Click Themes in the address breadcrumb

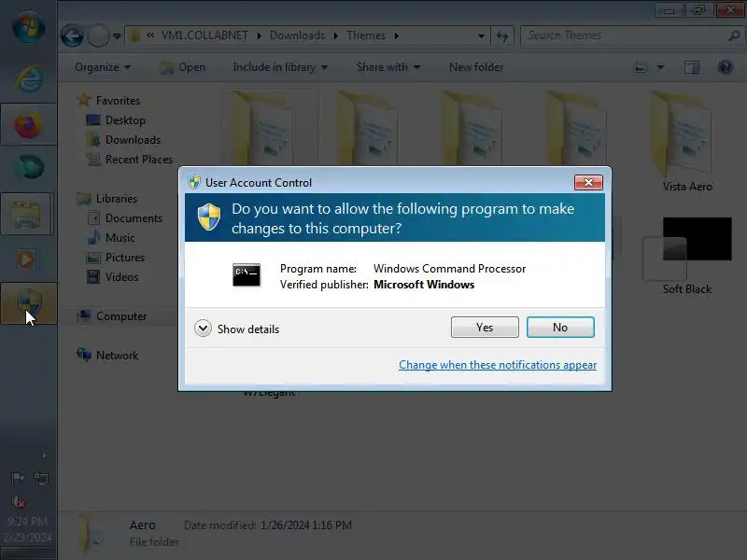pos(366,35)
